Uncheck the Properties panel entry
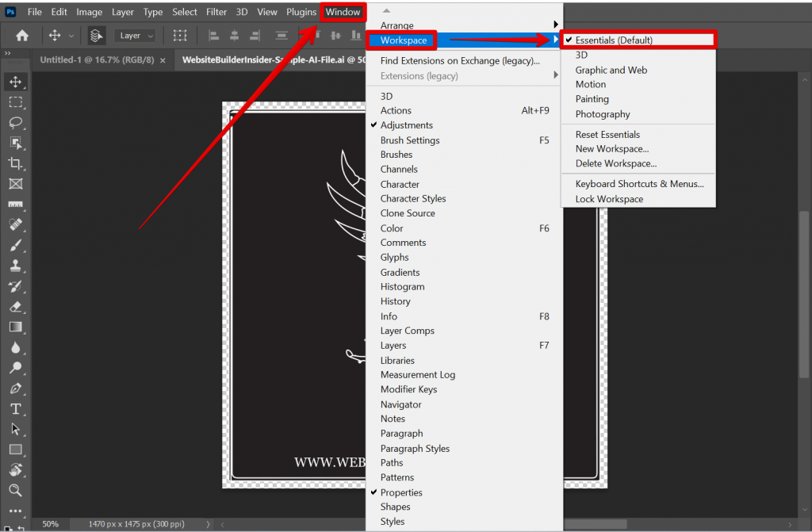Viewport: 812px width, 532px height. [x=402, y=492]
